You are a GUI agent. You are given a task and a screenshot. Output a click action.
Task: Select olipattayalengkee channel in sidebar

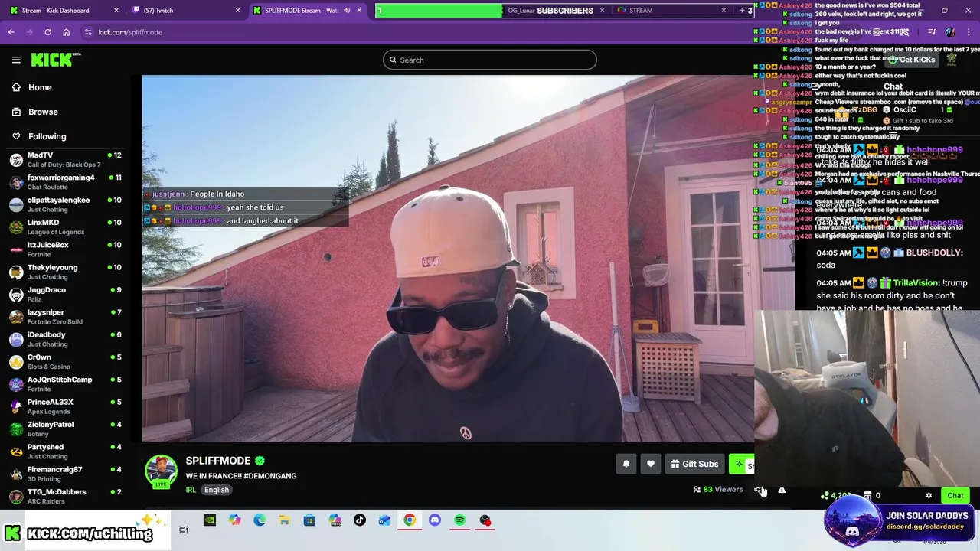pos(65,204)
